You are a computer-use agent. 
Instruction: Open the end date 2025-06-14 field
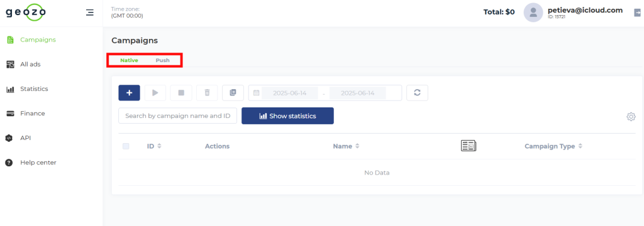pos(358,93)
